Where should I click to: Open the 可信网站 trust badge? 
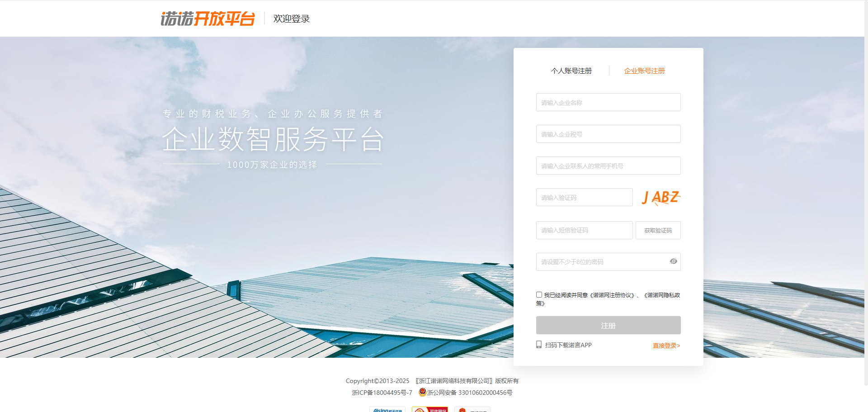[x=429, y=410]
